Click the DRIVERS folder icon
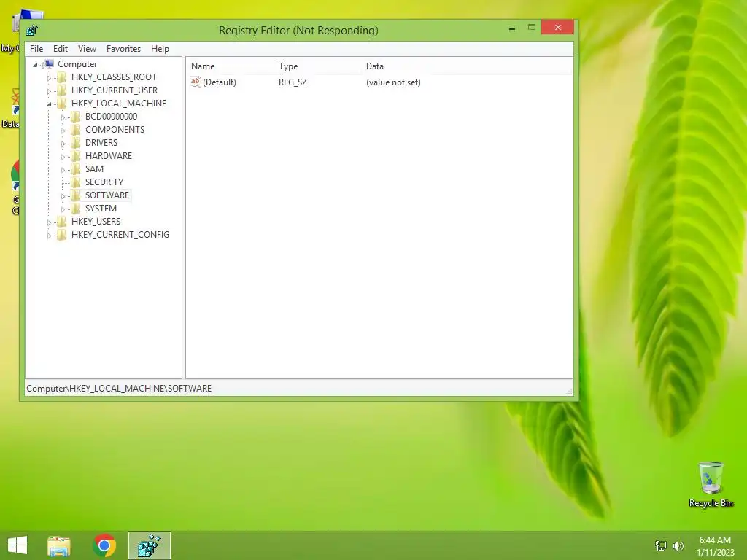 click(76, 143)
